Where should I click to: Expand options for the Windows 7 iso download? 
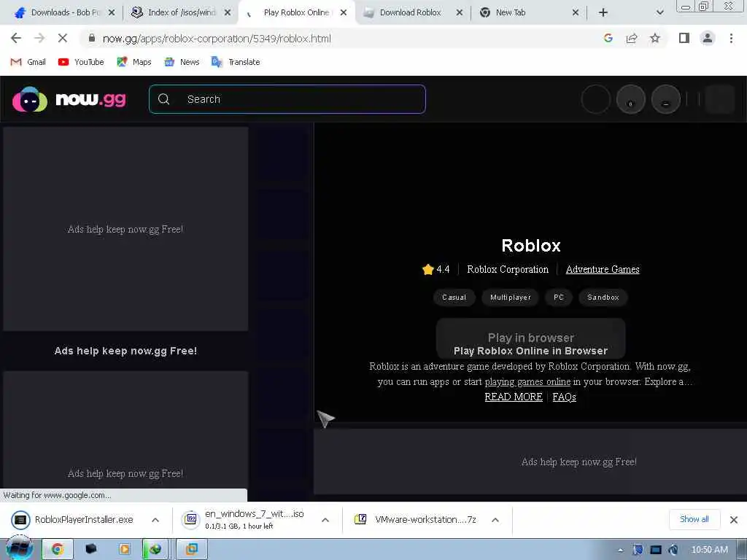325,519
